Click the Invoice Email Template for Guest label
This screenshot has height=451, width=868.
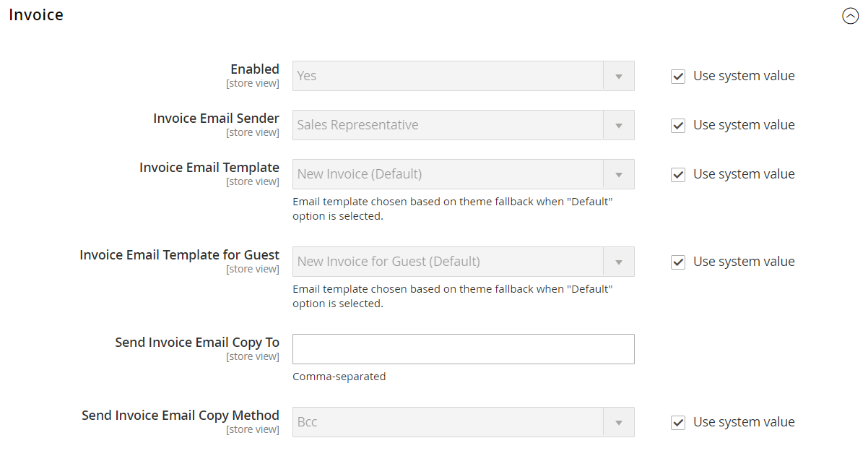tap(179, 255)
